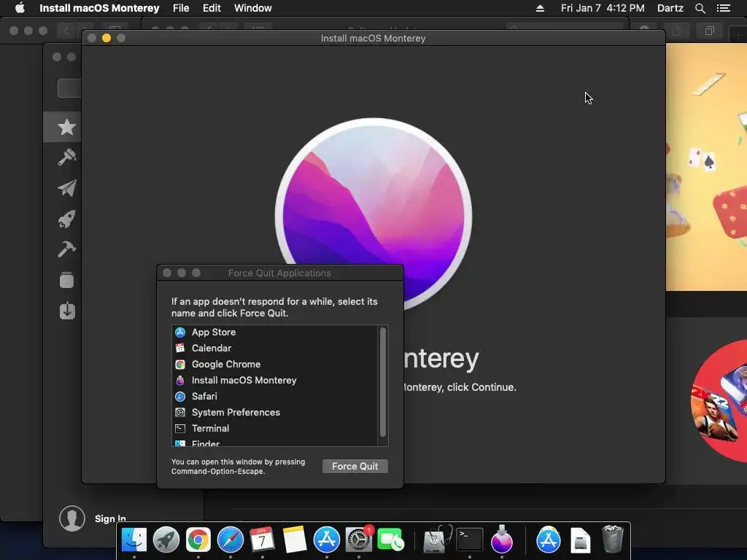Image resolution: width=747 pixels, height=560 pixels.
Task: Open the Edit menu
Action: 212,8
